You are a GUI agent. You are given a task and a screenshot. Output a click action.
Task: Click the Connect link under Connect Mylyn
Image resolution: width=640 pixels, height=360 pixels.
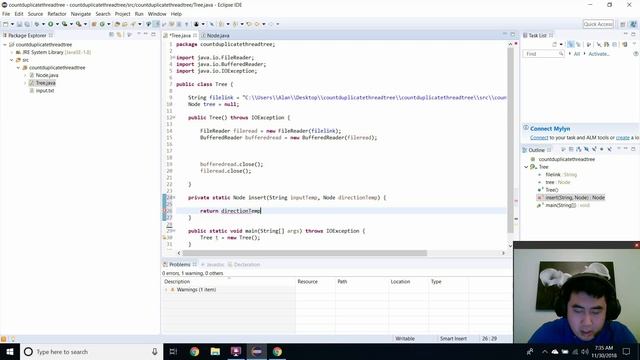pyautogui.click(x=539, y=138)
